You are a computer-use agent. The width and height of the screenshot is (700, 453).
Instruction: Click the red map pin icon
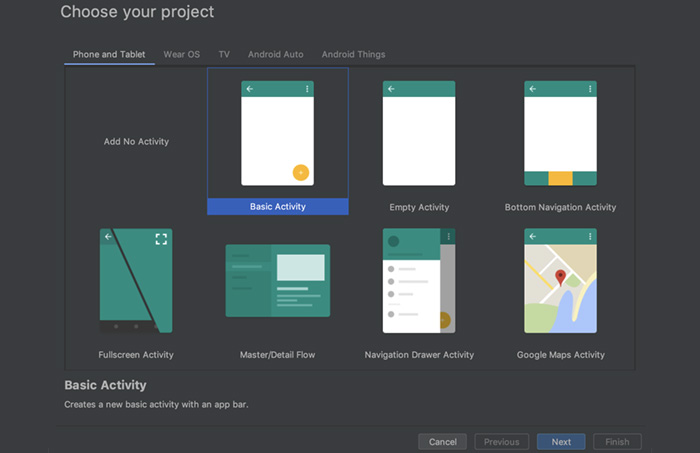click(x=561, y=277)
